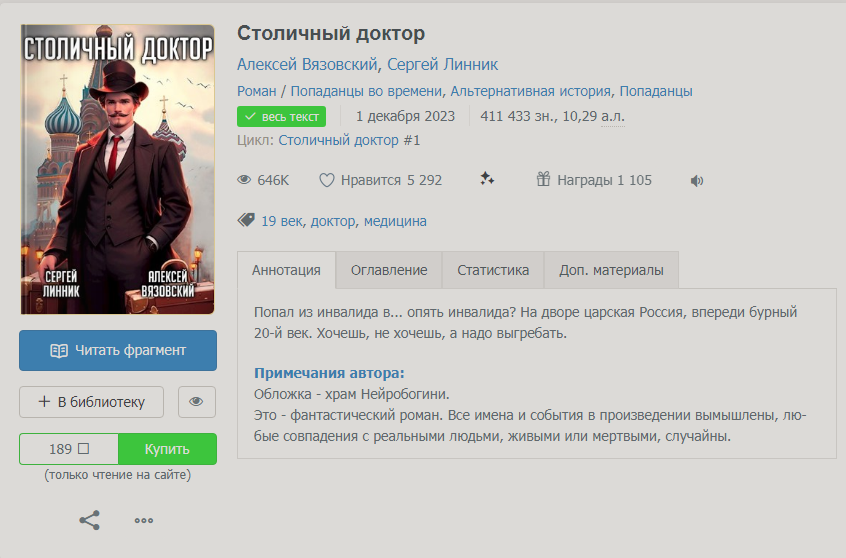846x558 pixels.
Task: Click the gift Награды icon
Action: pyautogui.click(x=543, y=179)
